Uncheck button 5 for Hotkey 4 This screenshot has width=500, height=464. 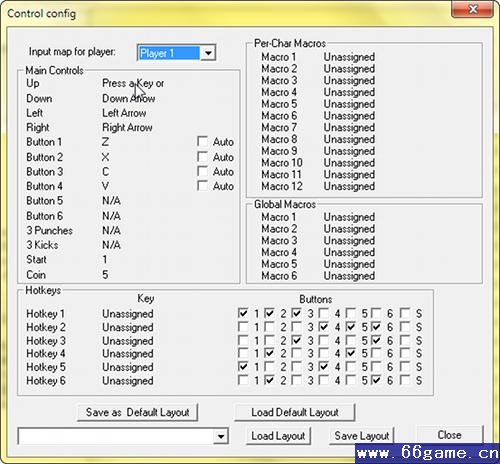pyautogui.click(x=350, y=353)
